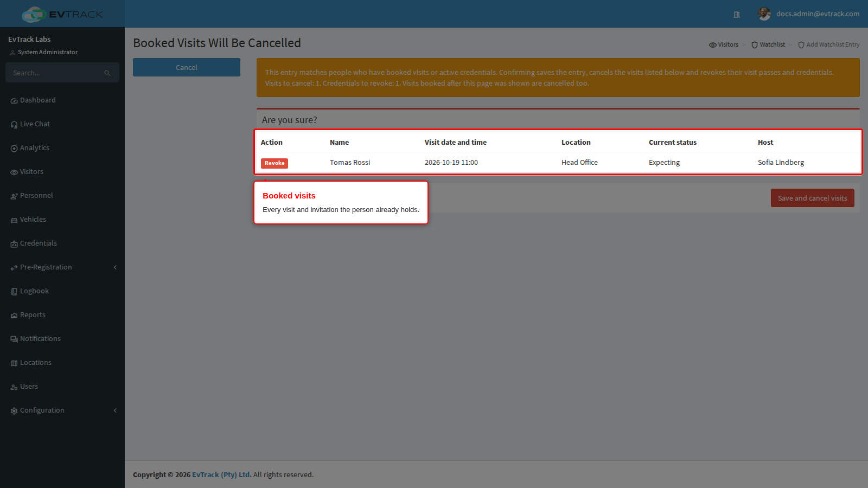This screenshot has height=488, width=868.
Task: Click the Vehicles car icon
Action: click(14, 220)
